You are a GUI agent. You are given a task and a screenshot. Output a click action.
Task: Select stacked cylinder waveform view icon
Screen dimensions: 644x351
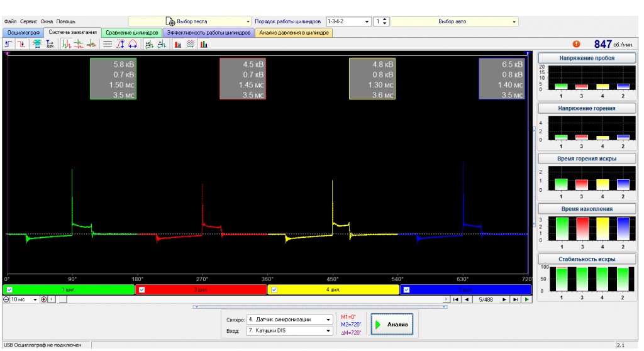click(x=79, y=44)
